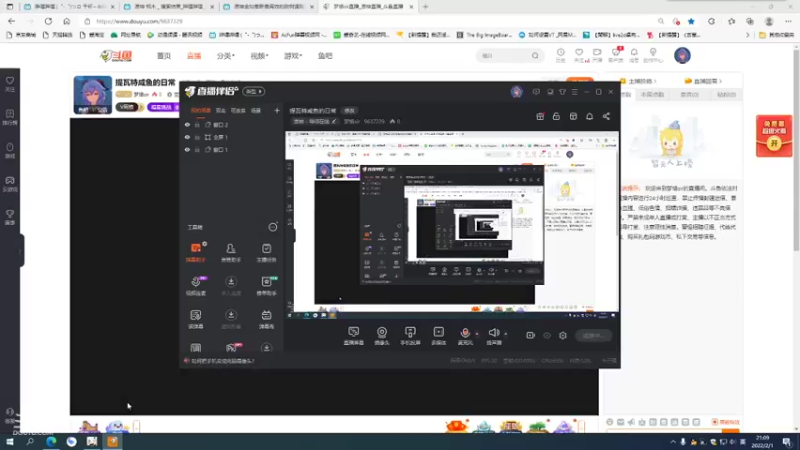
Task: Open the 分类 dropdown in the Douyu nav
Action: [x=226, y=56]
